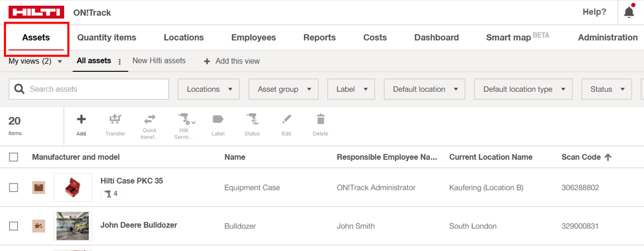Screen dimensions: 644x251
Task: Open the All assets three-dot menu
Action: tap(120, 62)
